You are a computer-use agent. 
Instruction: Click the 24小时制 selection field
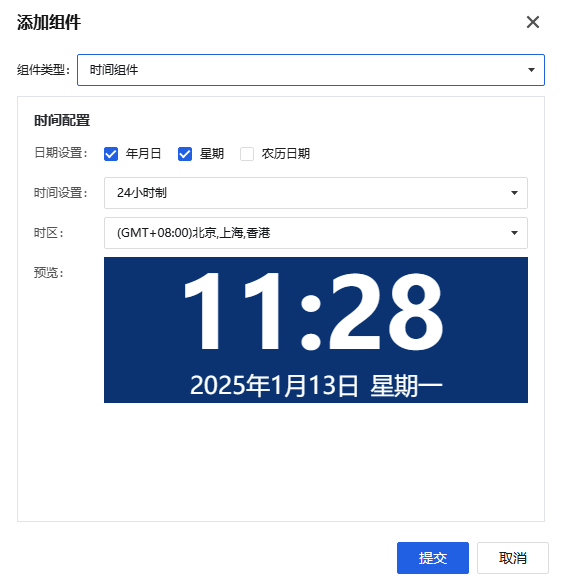(316, 193)
